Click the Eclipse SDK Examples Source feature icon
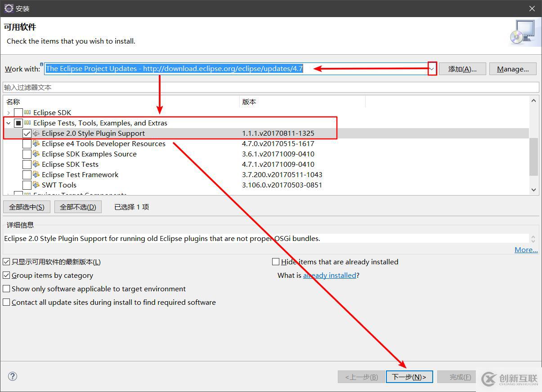The image size is (542, 392). [x=36, y=154]
